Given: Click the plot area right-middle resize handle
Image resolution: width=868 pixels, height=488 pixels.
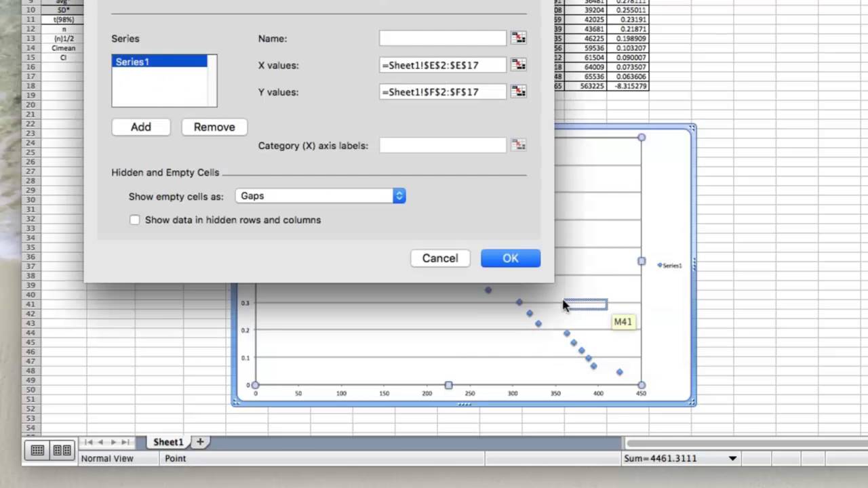Looking at the screenshot, I should [x=642, y=261].
